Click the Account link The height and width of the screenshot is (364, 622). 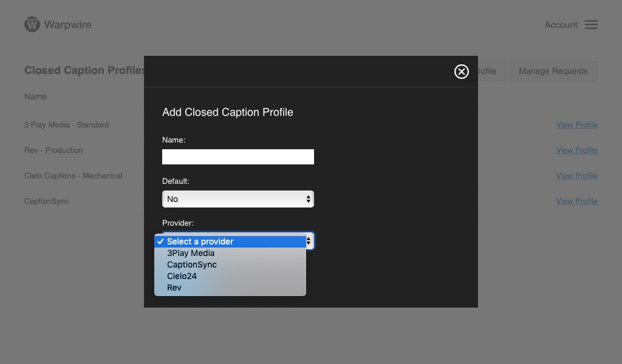coord(561,24)
